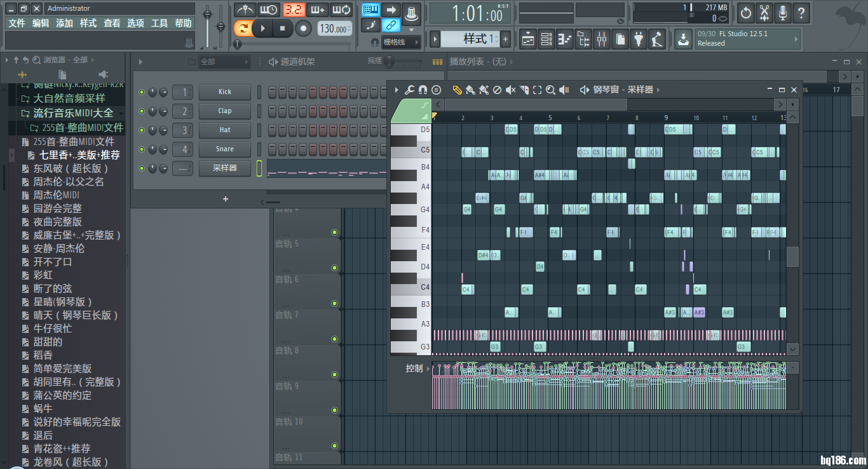This screenshot has width=868, height=469.
Task: Toggle the metronome icon
Action: pos(245,10)
